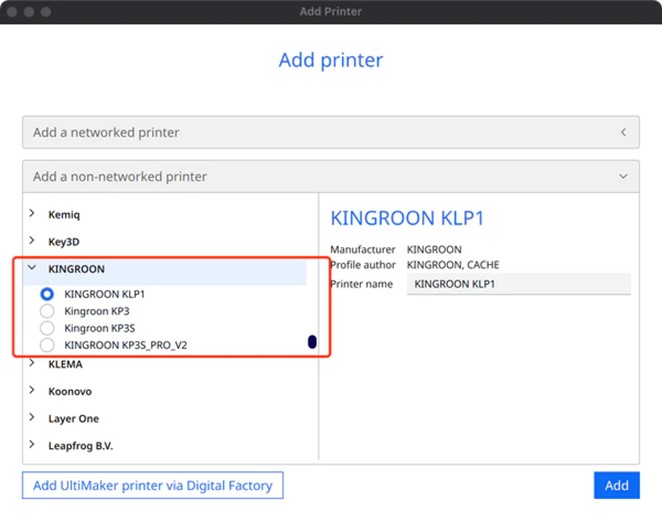Image resolution: width=662 pixels, height=521 pixels.
Task: Select the Kingroon KP3S radio button
Action: [x=47, y=328]
